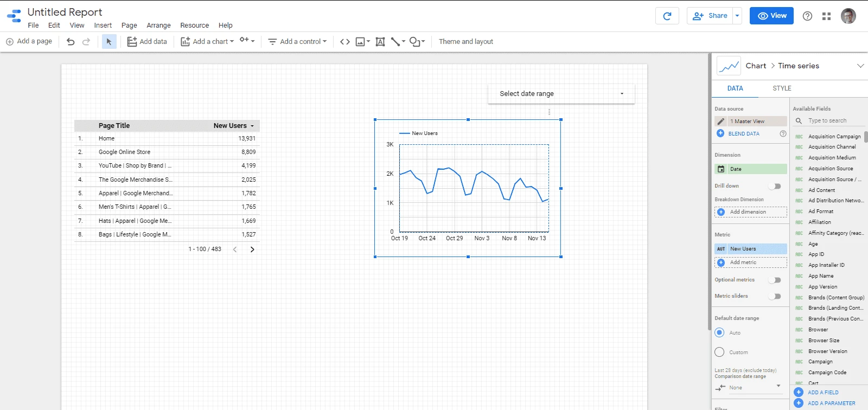This screenshot has height=410, width=868.
Task: Click the blue View button
Action: pyautogui.click(x=771, y=16)
